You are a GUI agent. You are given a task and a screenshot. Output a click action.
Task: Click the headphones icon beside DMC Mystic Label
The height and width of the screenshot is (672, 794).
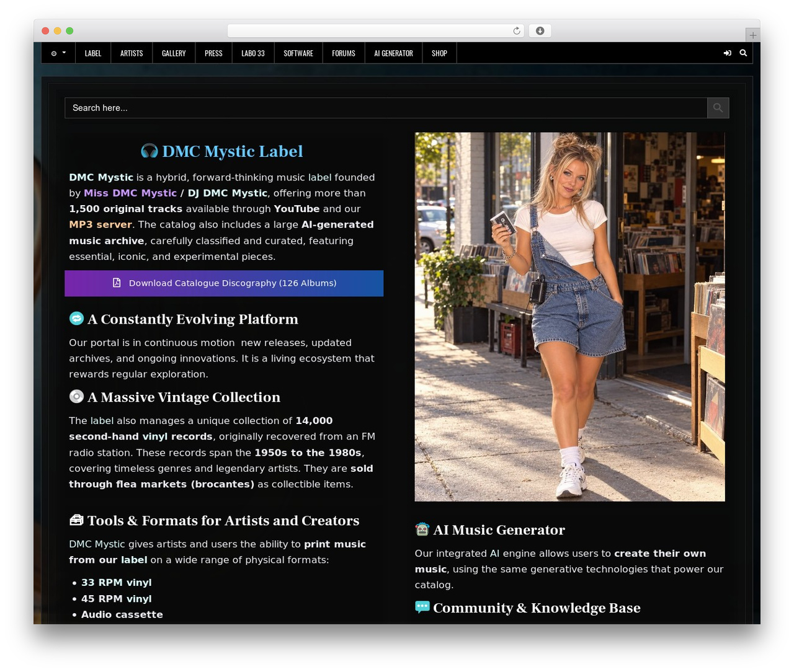coord(149,151)
